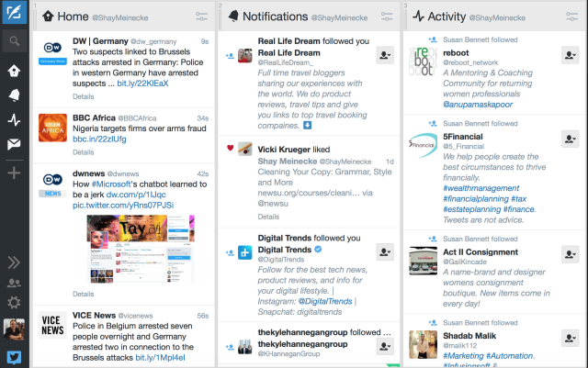Viewport: 588px width, 368px height.
Task: Click the @anupamaskapoor mention in reboot bio
Action: pyautogui.click(x=478, y=105)
